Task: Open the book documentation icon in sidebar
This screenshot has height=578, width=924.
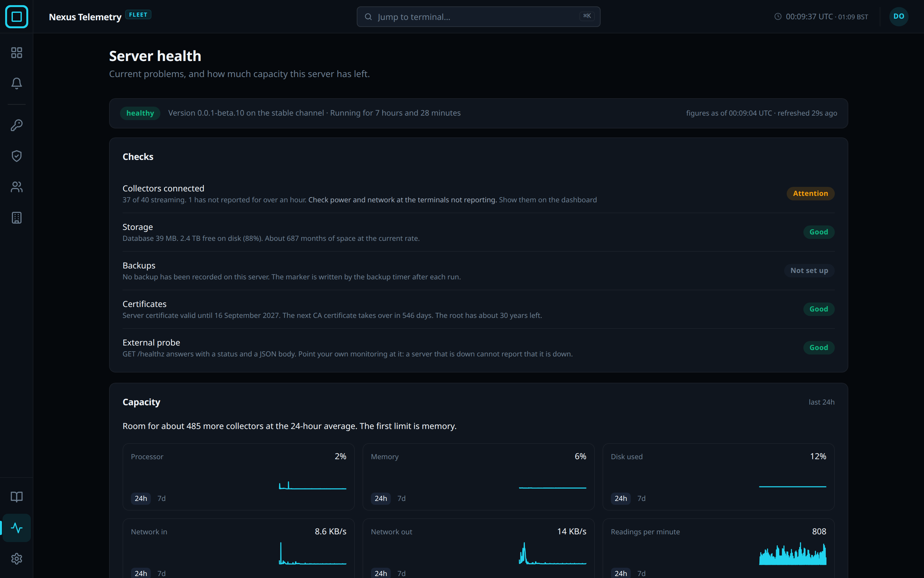Action: (x=16, y=496)
